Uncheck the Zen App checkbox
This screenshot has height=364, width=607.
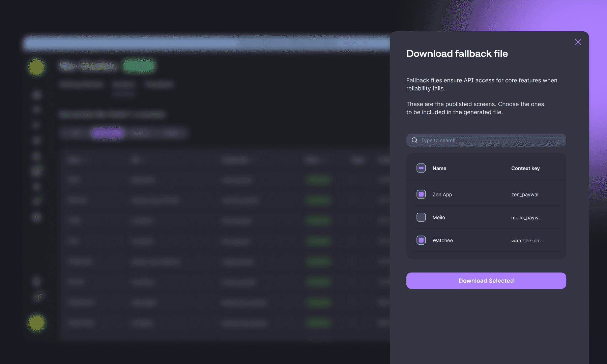click(x=421, y=194)
